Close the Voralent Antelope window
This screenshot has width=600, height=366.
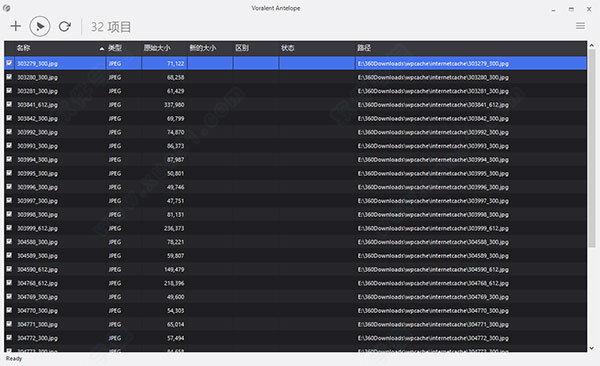(589, 9)
